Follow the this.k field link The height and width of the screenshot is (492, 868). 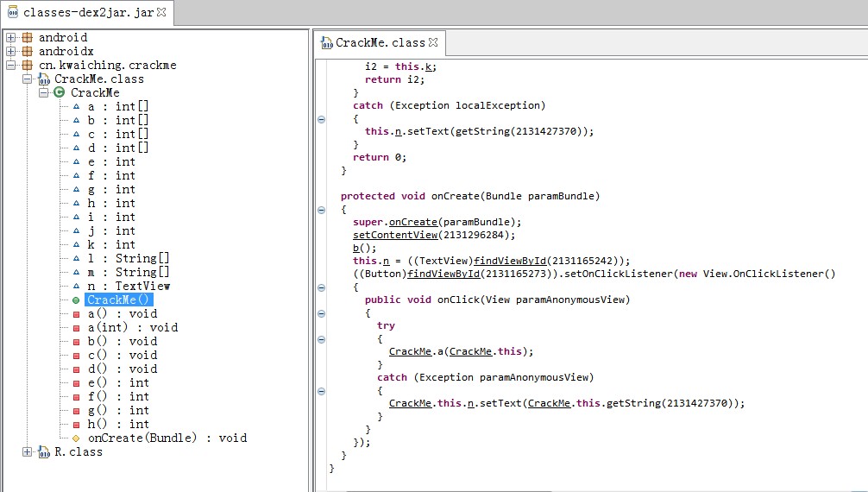428,67
